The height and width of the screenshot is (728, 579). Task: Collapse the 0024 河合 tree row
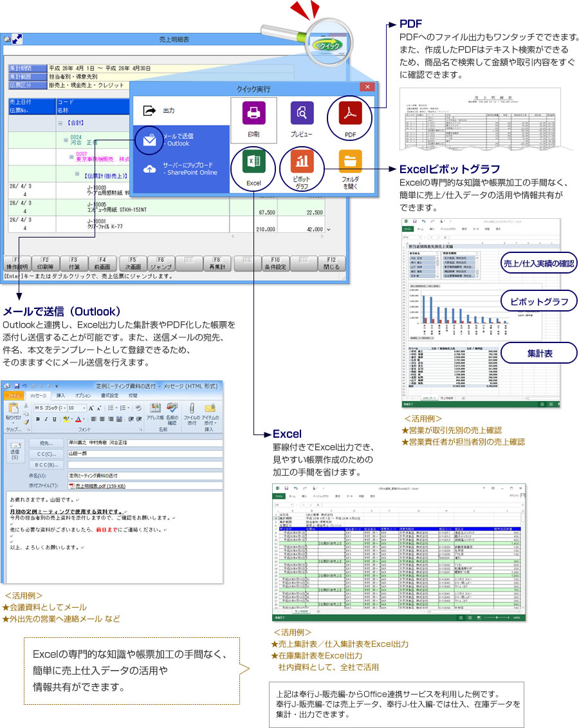point(66,140)
